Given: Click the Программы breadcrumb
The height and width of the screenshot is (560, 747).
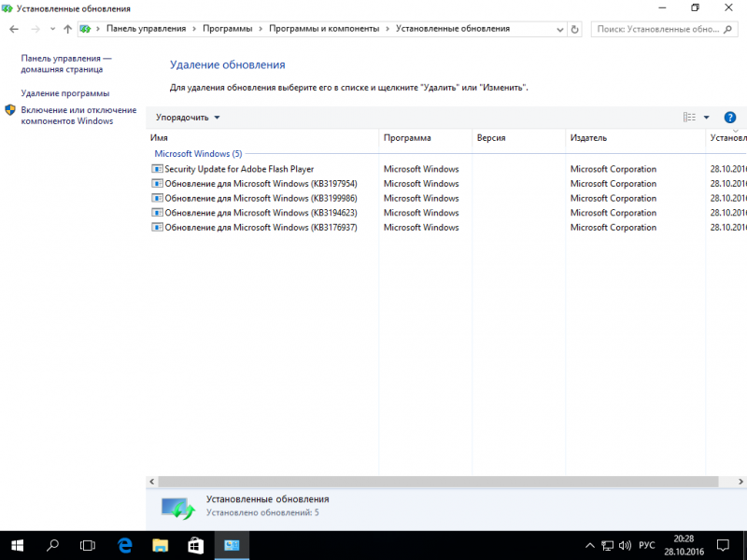Looking at the screenshot, I should point(228,29).
